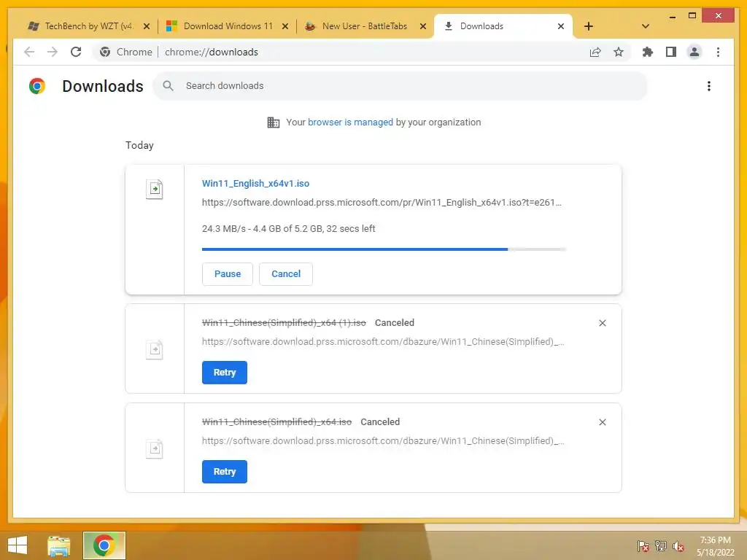
Task: Open the tab search chevron
Action: (646, 26)
